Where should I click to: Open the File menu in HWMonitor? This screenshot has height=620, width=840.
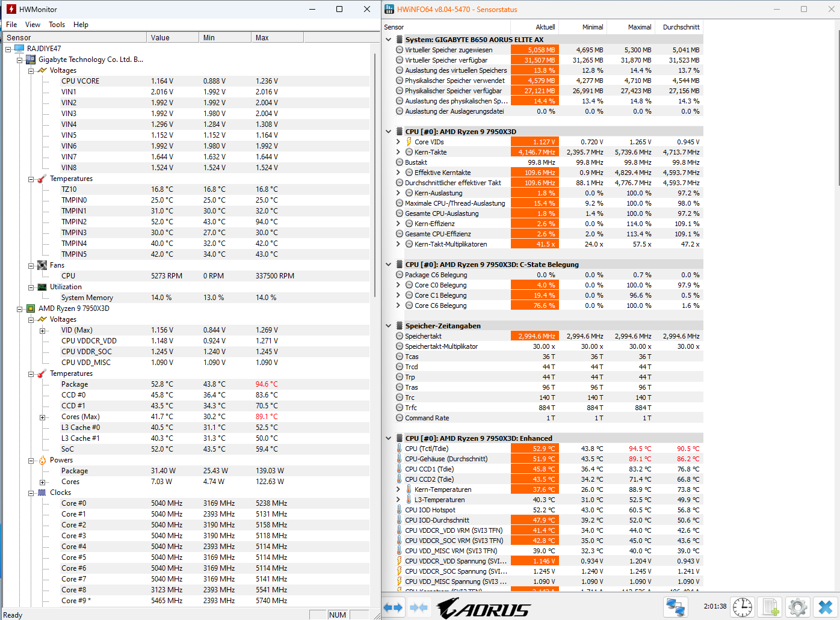[x=11, y=25]
